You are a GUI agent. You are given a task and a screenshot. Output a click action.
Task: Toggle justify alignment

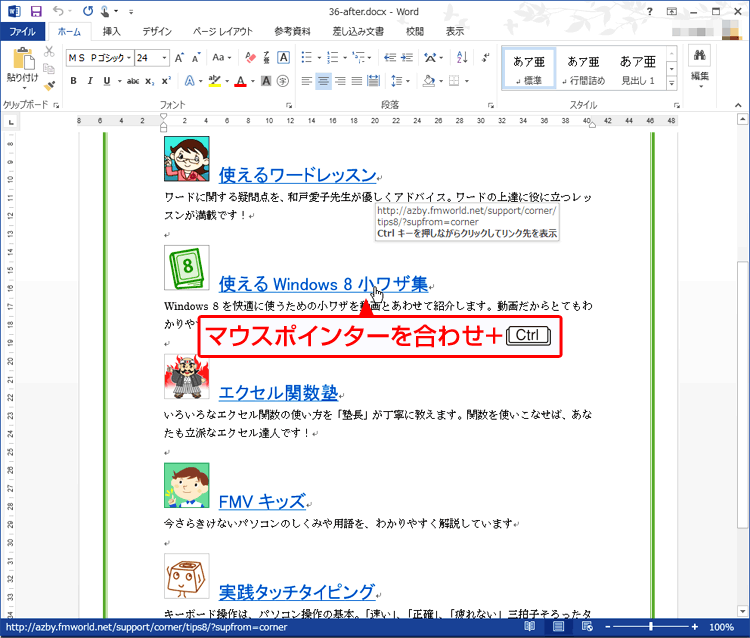[357, 81]
